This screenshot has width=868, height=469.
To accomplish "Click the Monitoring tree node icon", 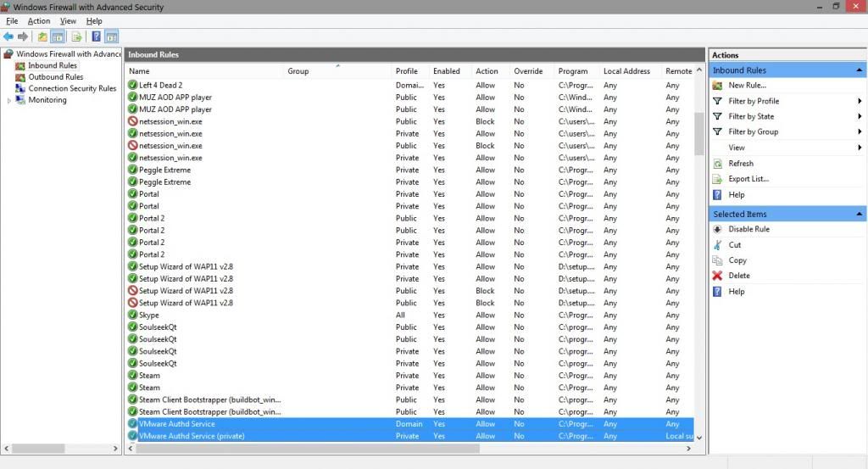I will pyautogui.click(x=20, y=100).
